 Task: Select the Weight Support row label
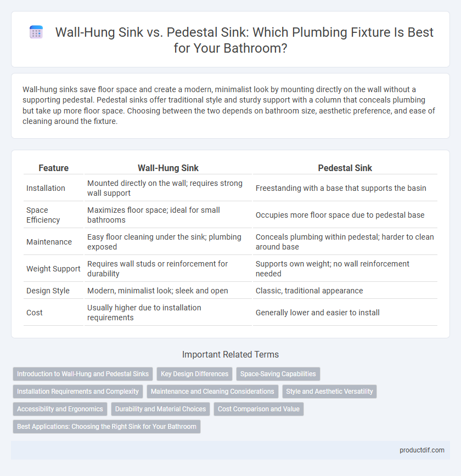point(53,269)
